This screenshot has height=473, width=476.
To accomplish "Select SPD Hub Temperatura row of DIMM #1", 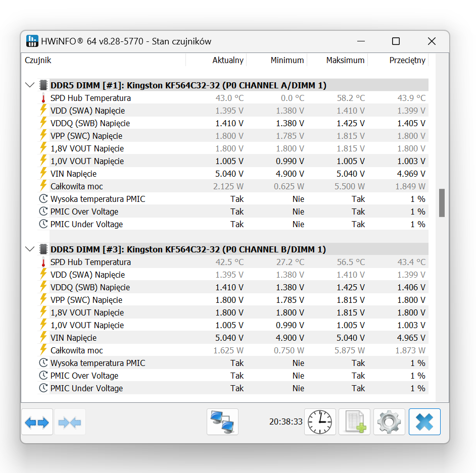I will (90, 98).
